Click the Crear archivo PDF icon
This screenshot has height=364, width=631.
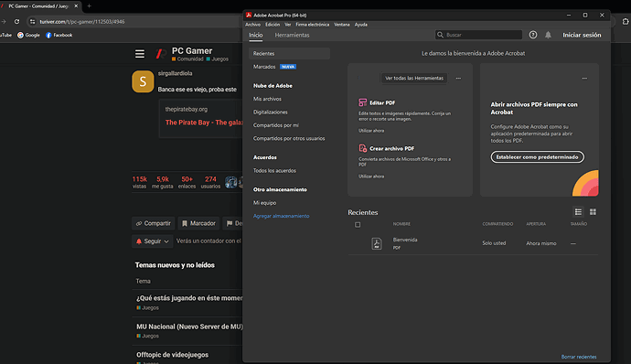(x=362, y=148)
